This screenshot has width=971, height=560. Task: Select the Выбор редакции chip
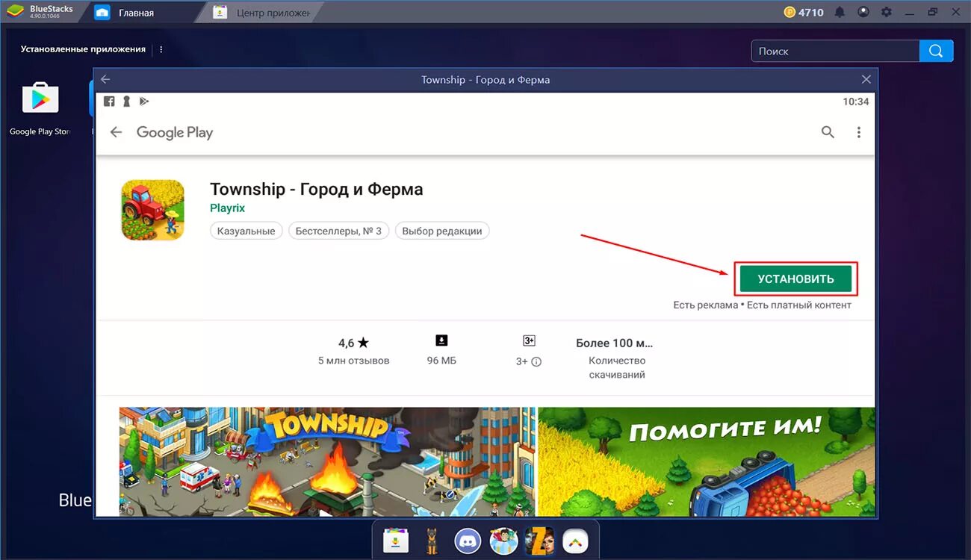coord(442,231)
